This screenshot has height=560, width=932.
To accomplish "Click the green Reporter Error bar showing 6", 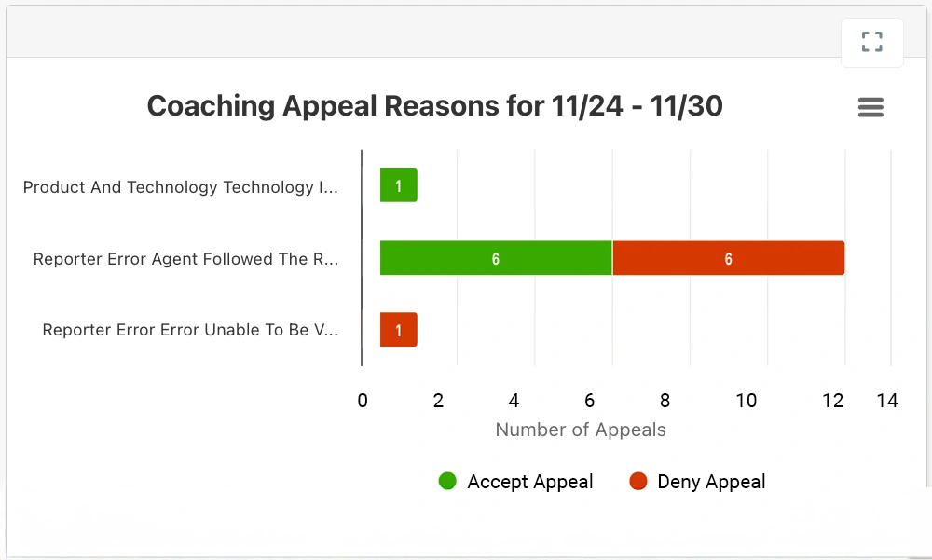I will (495, 258).
